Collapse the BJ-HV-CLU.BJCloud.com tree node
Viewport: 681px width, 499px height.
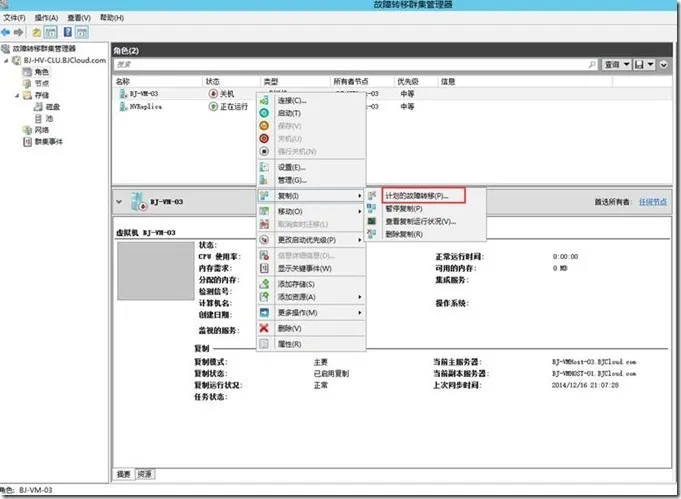pos(6,61)
